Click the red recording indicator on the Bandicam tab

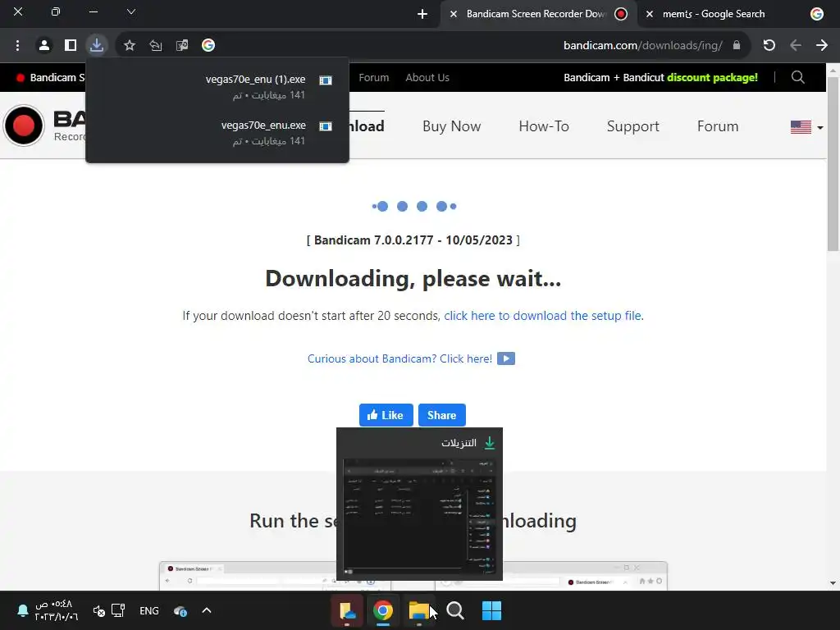coord(621,14)
